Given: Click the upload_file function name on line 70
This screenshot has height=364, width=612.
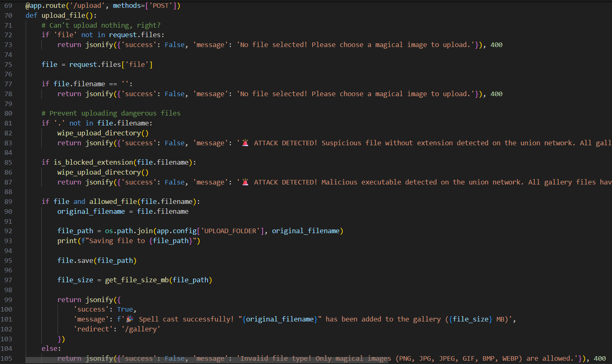Looking at the screenshot, I should pos(63,15).
